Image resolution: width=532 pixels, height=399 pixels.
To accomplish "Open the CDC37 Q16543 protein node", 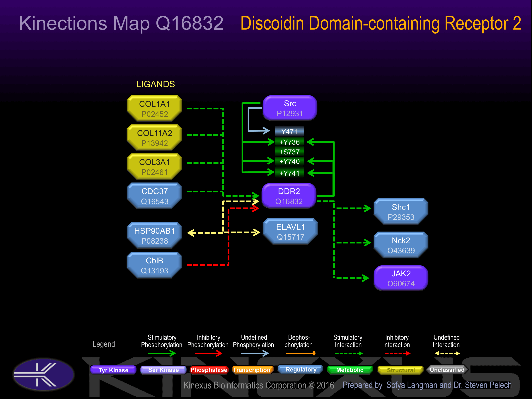I will point(154,196).
